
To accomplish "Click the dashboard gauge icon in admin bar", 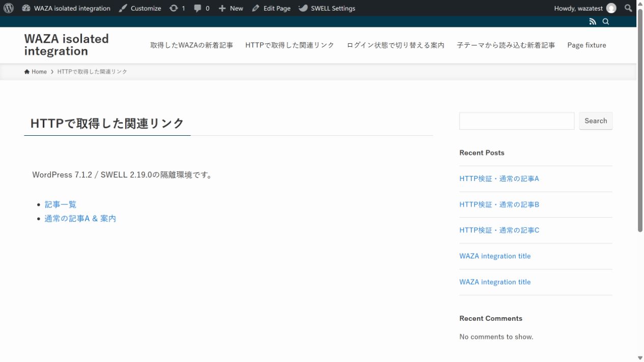I will tap(26, 8).
